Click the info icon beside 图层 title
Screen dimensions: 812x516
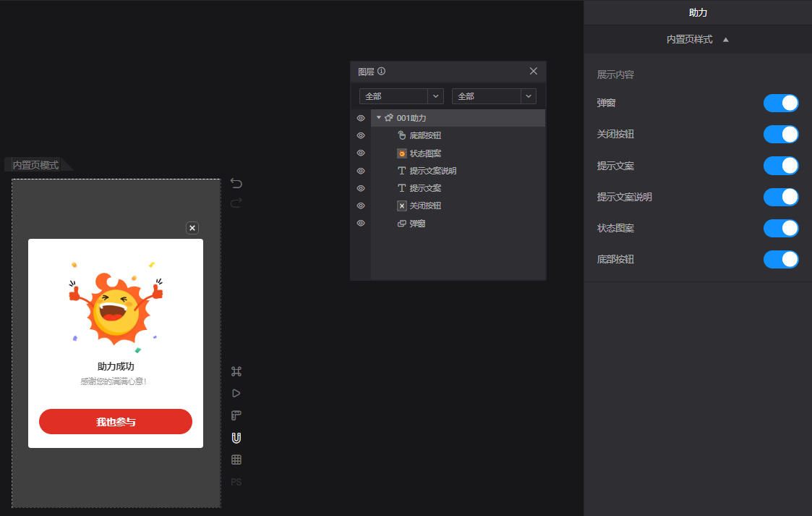coord(381,71)
